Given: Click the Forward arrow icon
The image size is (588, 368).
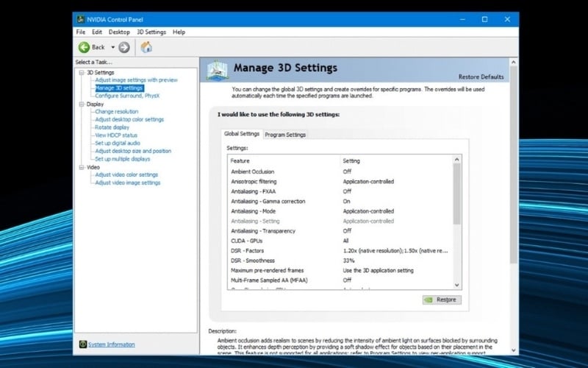Looking at the screenshot, I should pos(124,47).
